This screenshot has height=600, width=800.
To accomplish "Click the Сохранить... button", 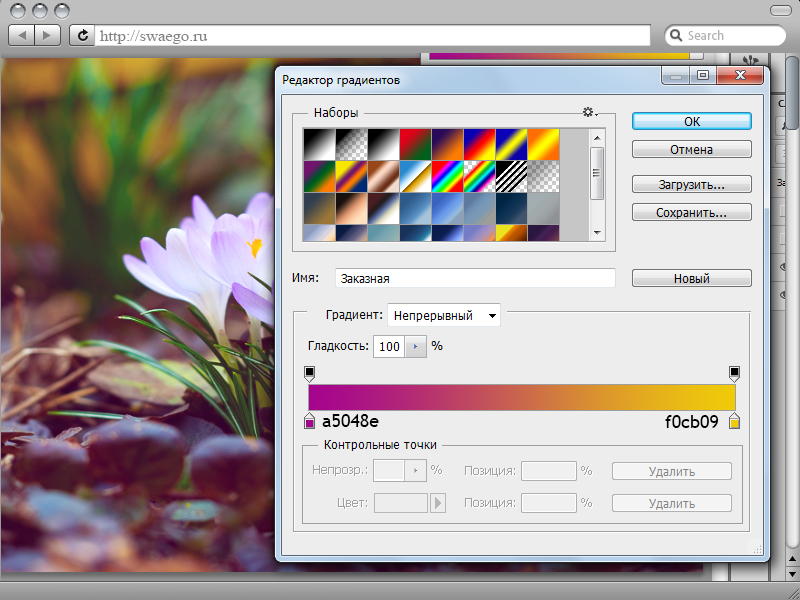I will 692,212.
